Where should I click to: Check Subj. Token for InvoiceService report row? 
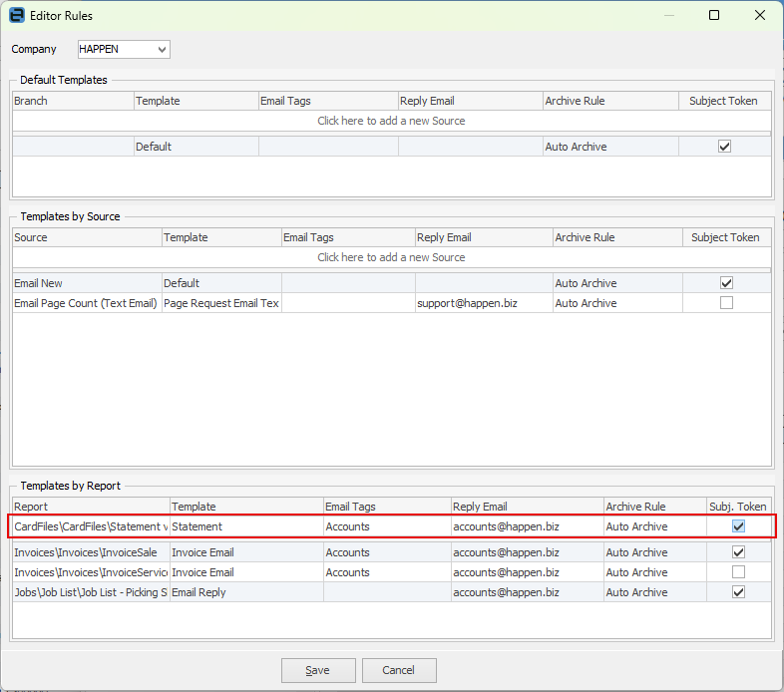point(739,572)
